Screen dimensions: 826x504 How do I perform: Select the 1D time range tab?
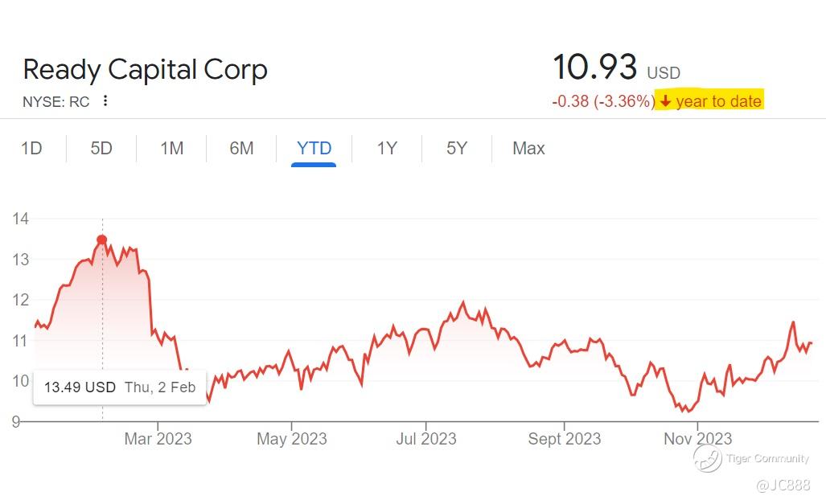(31, 149)
